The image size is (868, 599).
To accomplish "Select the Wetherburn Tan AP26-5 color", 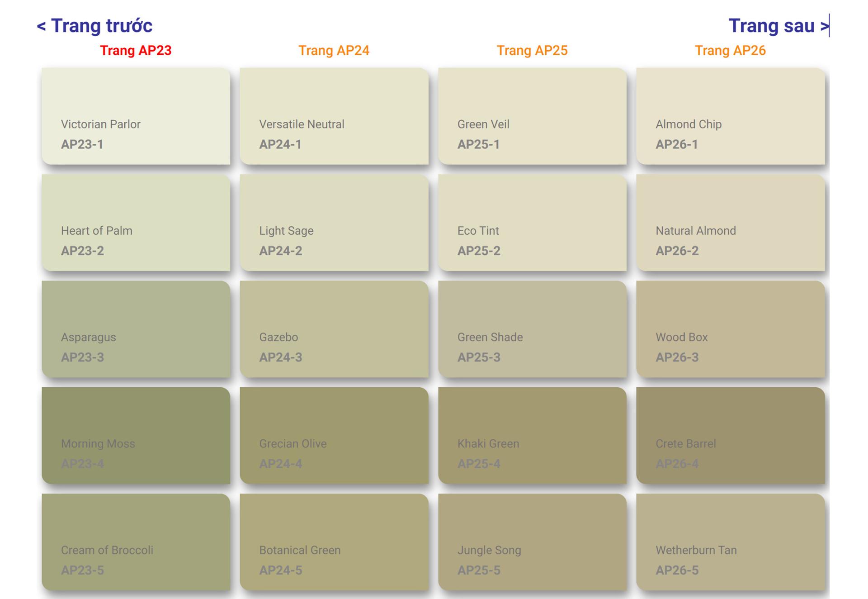I will (x=730, y=542).
